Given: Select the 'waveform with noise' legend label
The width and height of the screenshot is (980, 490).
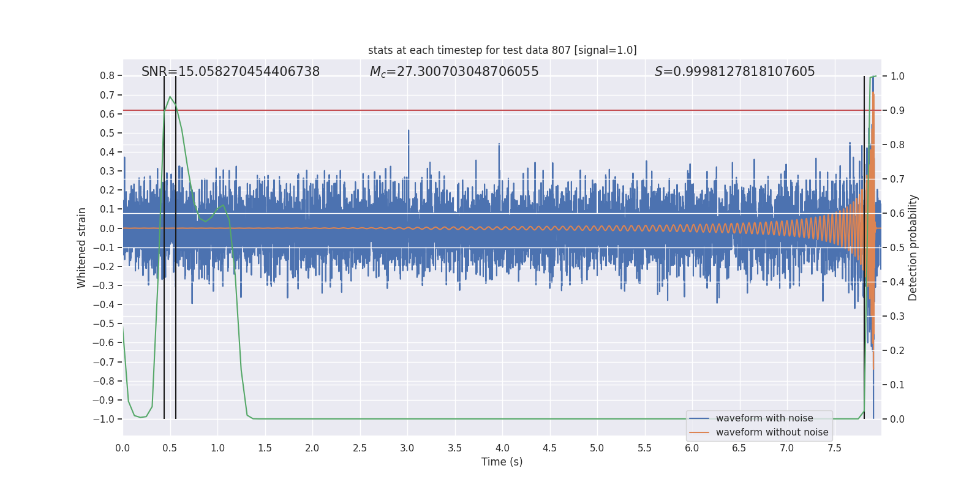Looking at the screenshot, I should (764, 418).
